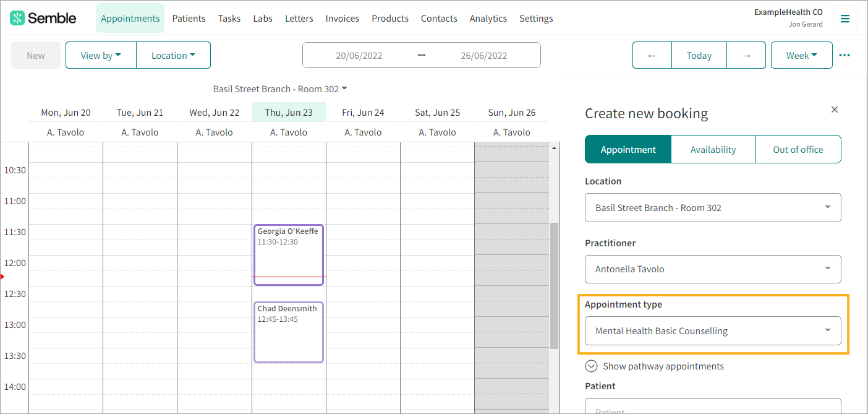Advance to next week with right arrow
The width and height of the screenshot is (868, 414).
[x=746, y=55]
